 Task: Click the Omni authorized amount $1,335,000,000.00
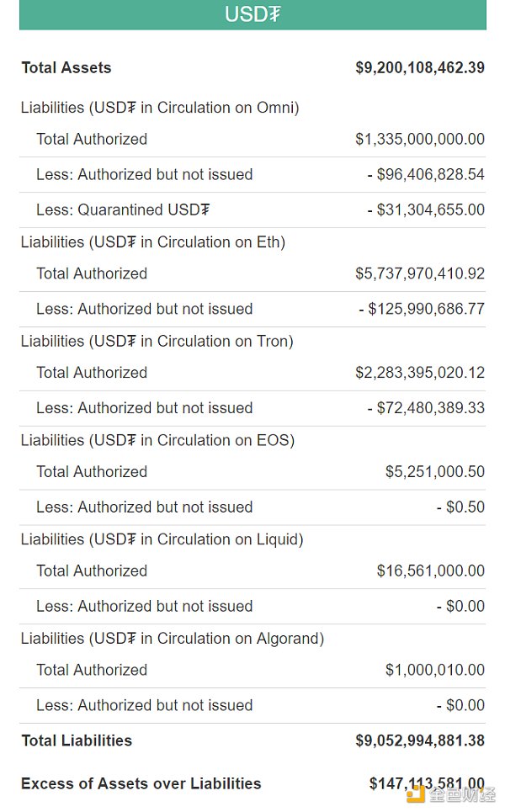[420, 139]
